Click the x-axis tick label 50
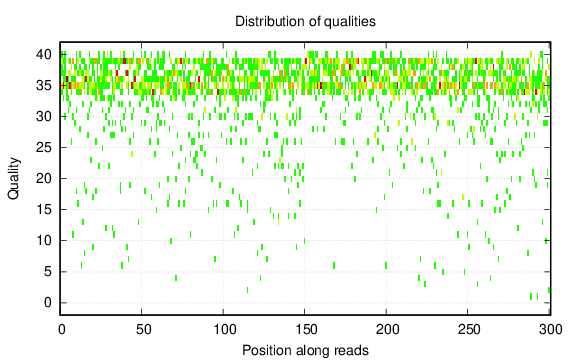 click(x=143, y=330)
